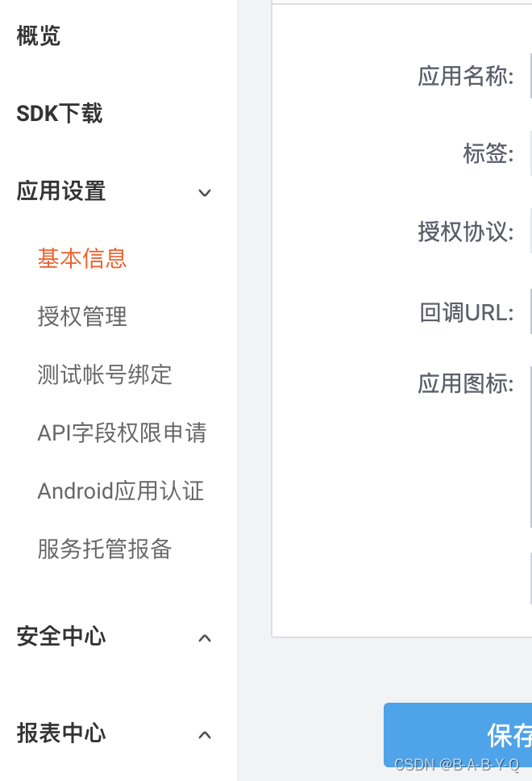Open the SDK下载 menu item
This screenshot has height=781, width=532.
pos(60,114)
